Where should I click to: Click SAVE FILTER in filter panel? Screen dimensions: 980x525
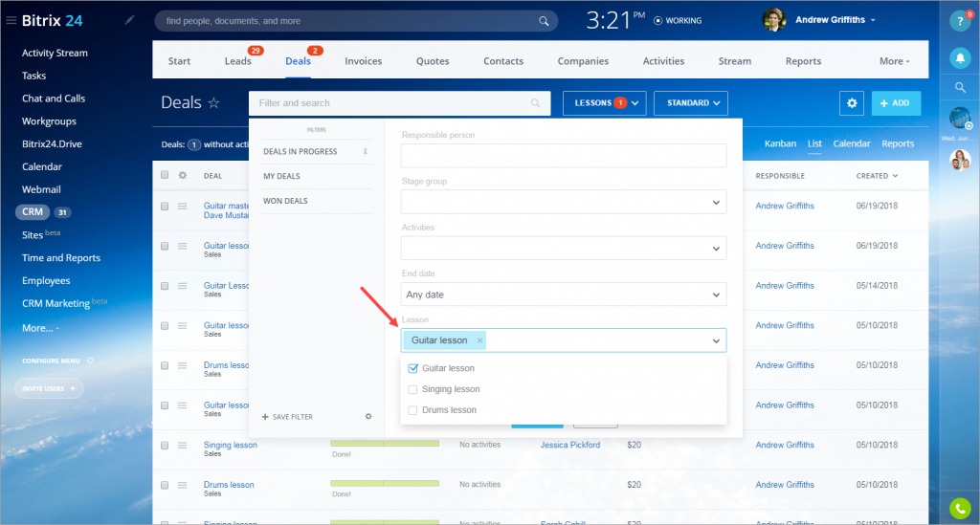tap(287, 416)
